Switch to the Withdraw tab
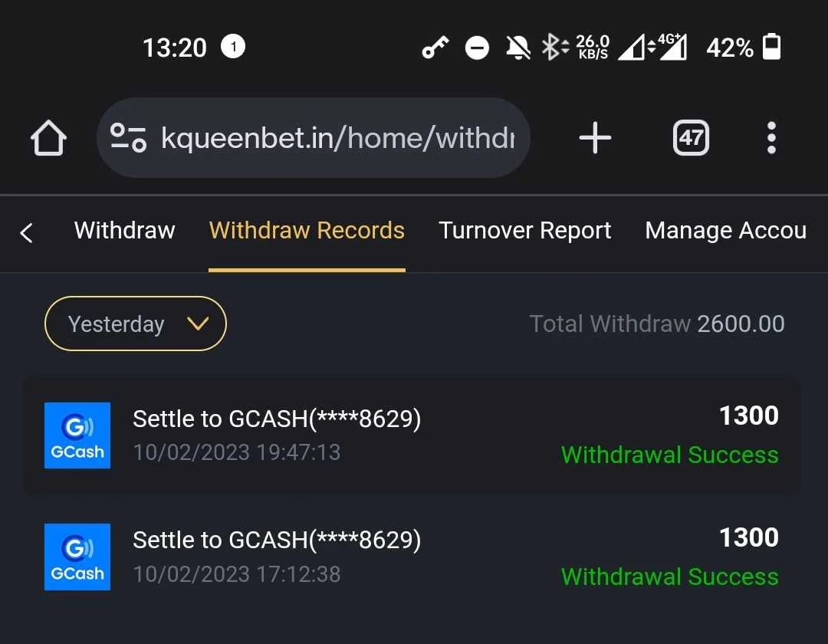Screen dimensions: 828x644 coord(125,230)
